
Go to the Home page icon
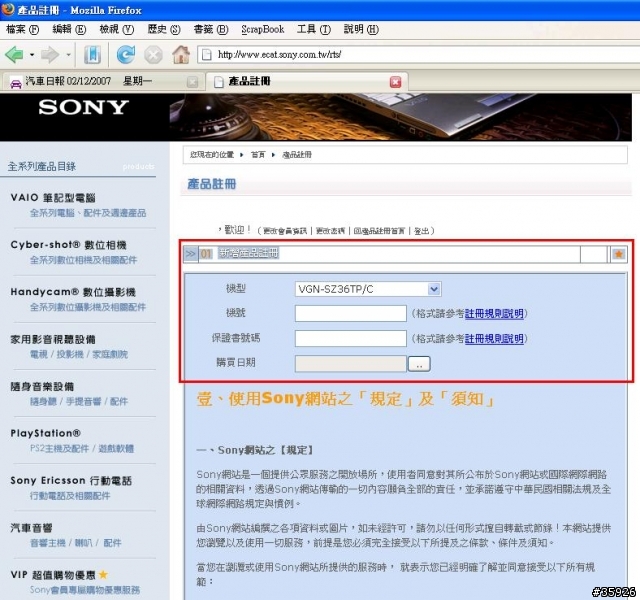tap(181, 55)
